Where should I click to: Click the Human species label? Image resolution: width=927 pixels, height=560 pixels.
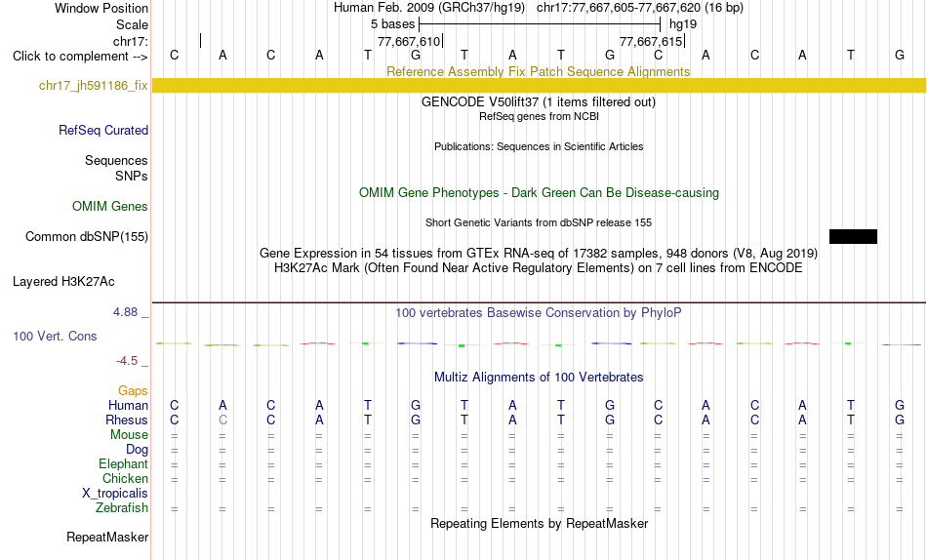pos(128,405)
